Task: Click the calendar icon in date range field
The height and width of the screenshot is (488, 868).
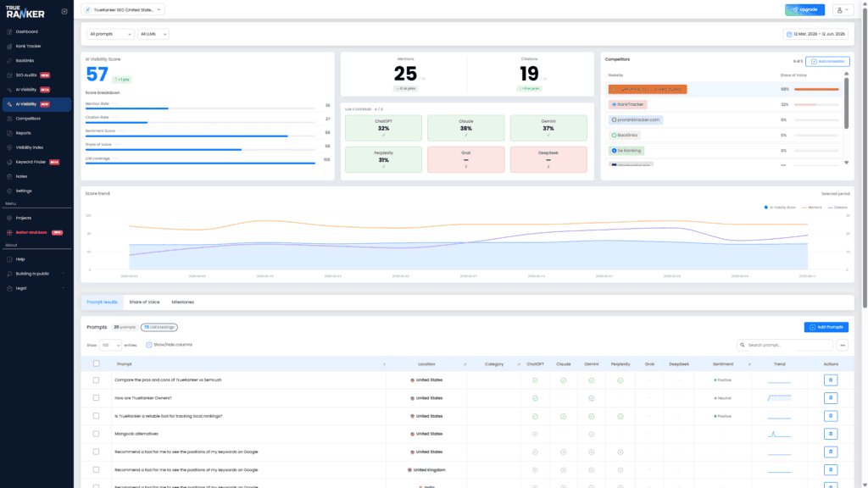Action: (x=789, y=34)
